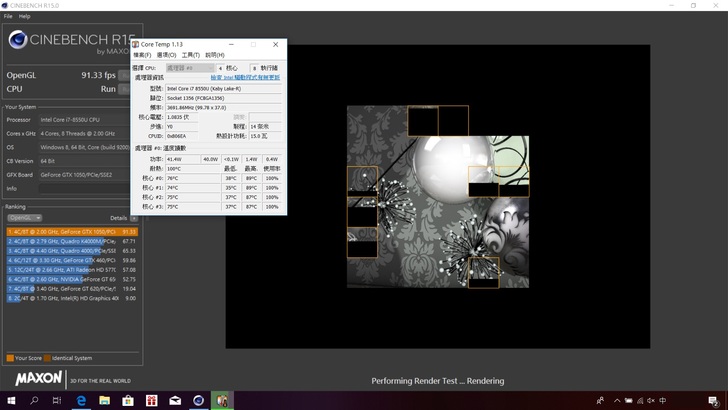
Task: Open the File menu in Cinebench
Action: [8, 17]
